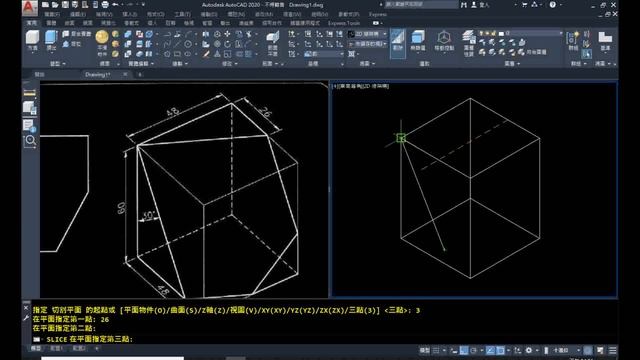
Task: Close the Drawing1 document tab
Action: coord(125,74)
